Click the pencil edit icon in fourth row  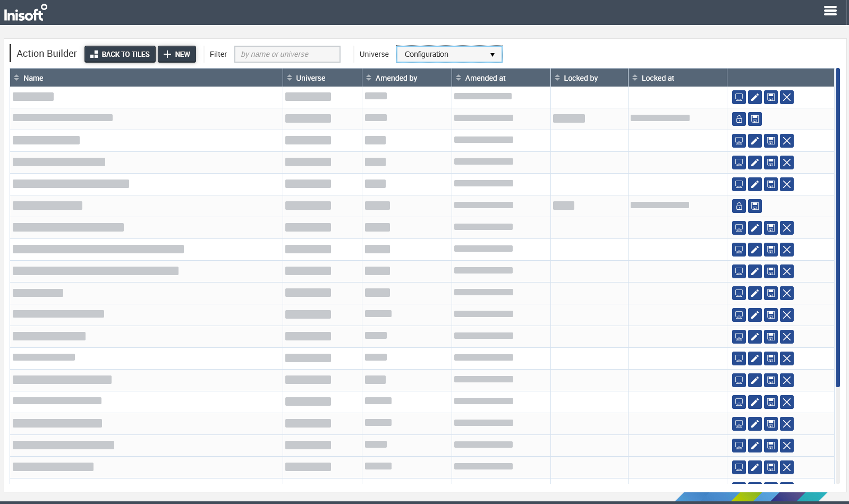click(x=755, y=163)
